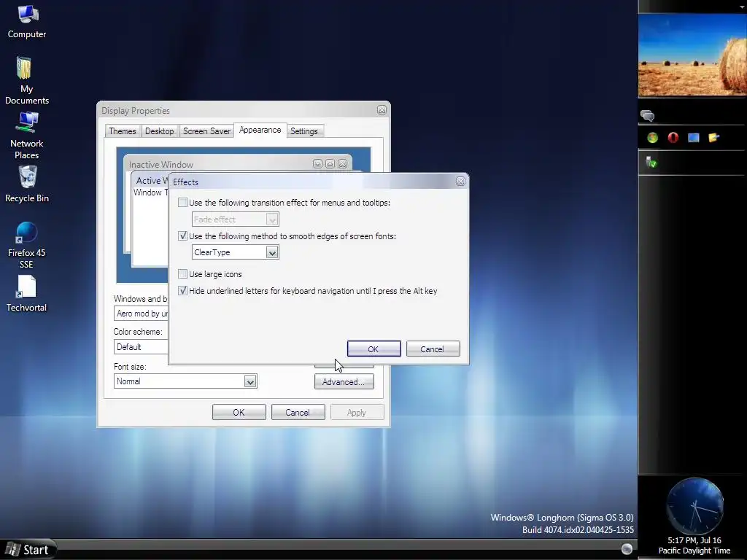The width and height of the screenshot is (747, 560).
Task: Click the hay bale slideshow picture
Action: click(x=692, y=55)
